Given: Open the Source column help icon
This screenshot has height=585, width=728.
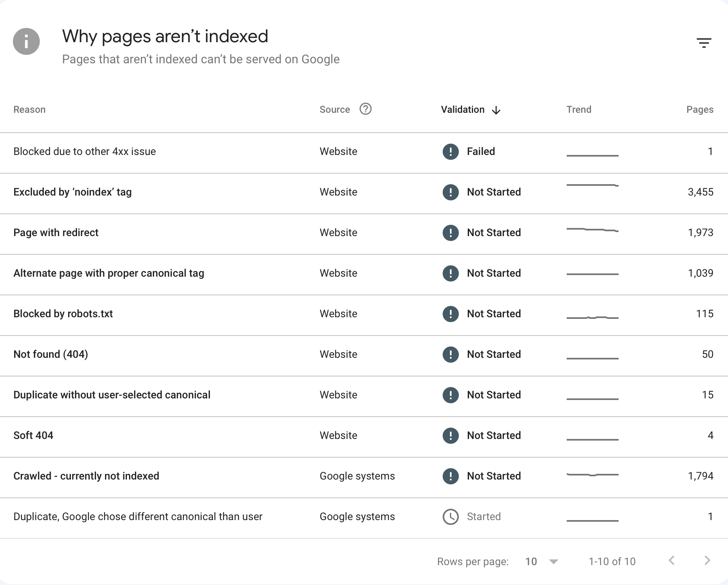Looking at the screenshot, I should (x=365, y=109).
